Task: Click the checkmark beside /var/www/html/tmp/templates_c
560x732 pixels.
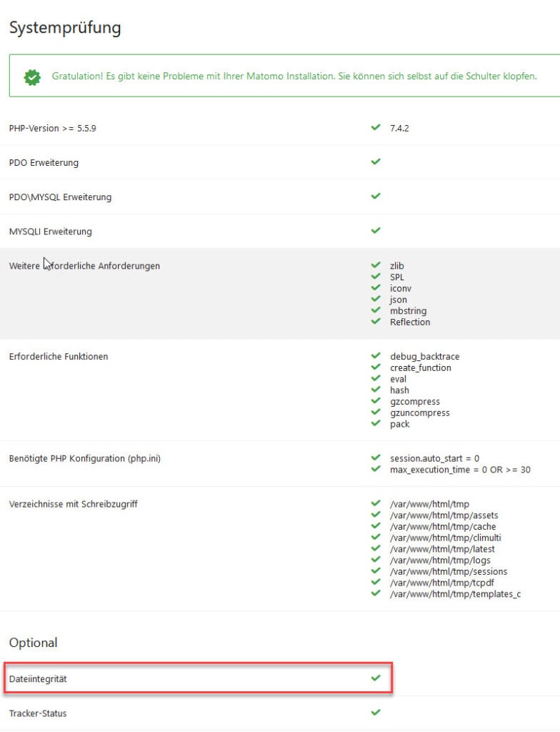Action: coord(376,593)
